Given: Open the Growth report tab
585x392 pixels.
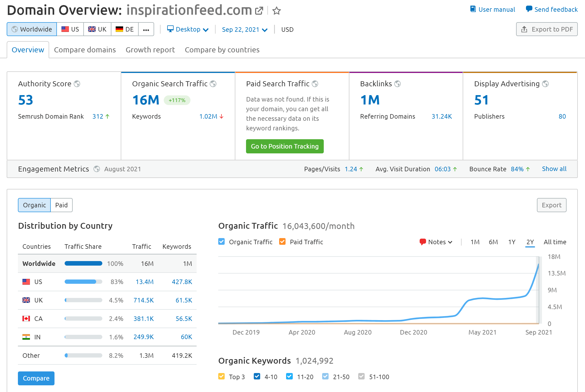Looking at the screenshot, I should (150, 50).
